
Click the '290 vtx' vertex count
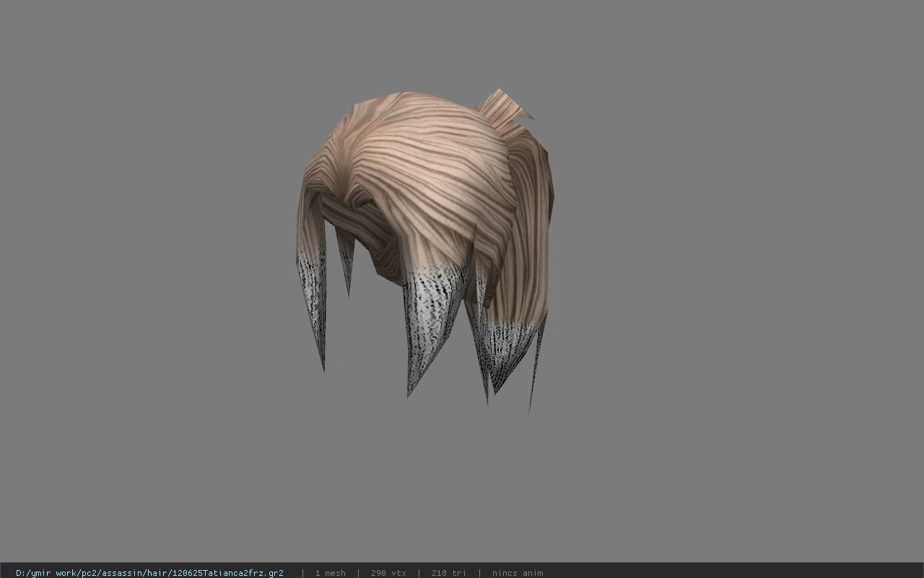tap(388, 573)
